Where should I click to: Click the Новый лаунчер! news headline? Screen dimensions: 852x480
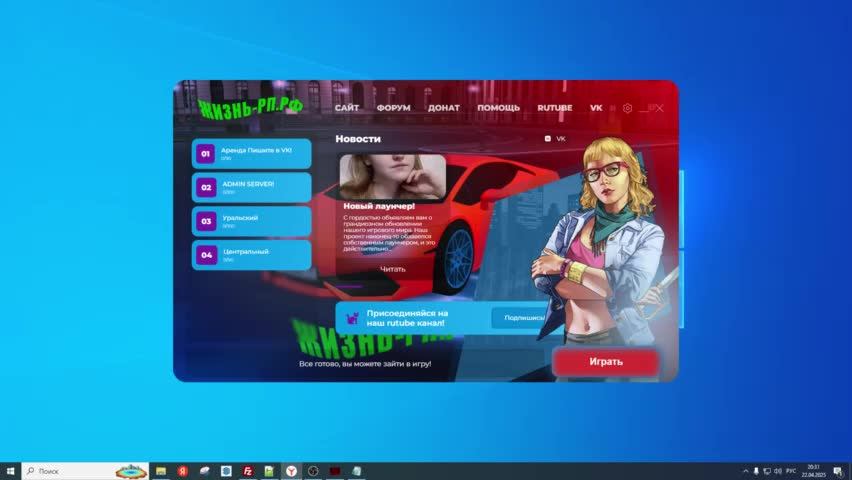pos(379,206)
